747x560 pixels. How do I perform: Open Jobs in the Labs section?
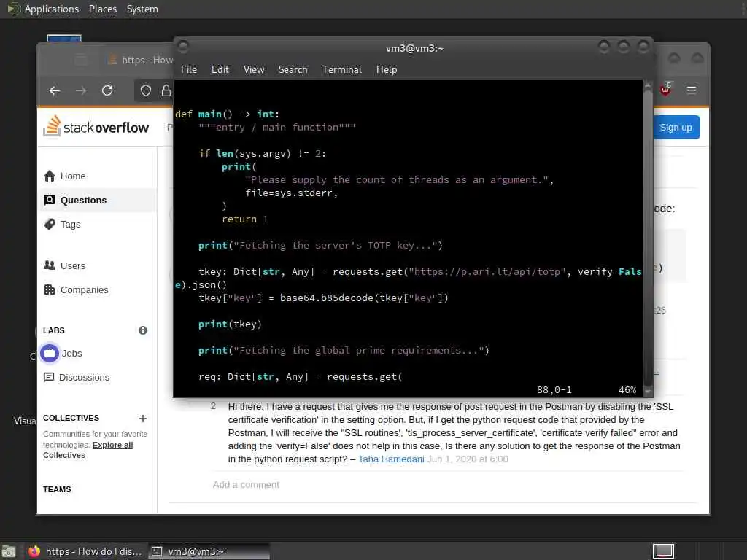coord(72,354)
